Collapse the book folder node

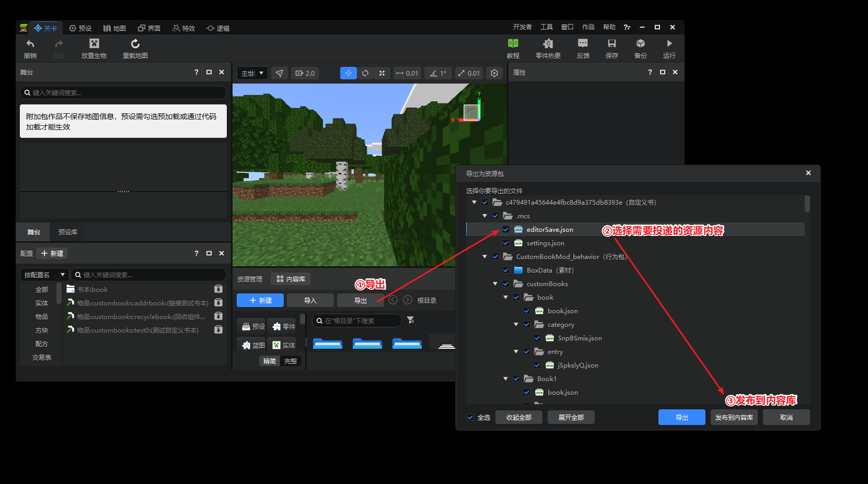tap(506, 297)
